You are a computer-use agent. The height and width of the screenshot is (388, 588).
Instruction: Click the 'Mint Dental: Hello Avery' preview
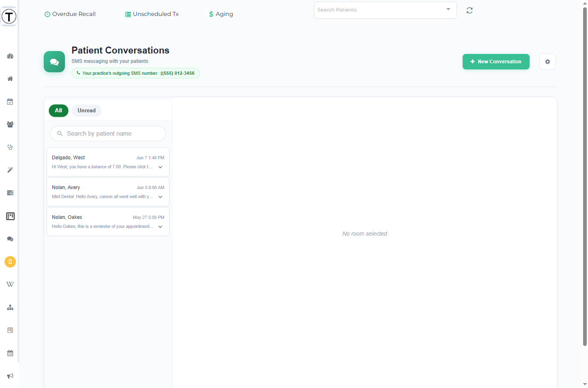tap(102, 197)
